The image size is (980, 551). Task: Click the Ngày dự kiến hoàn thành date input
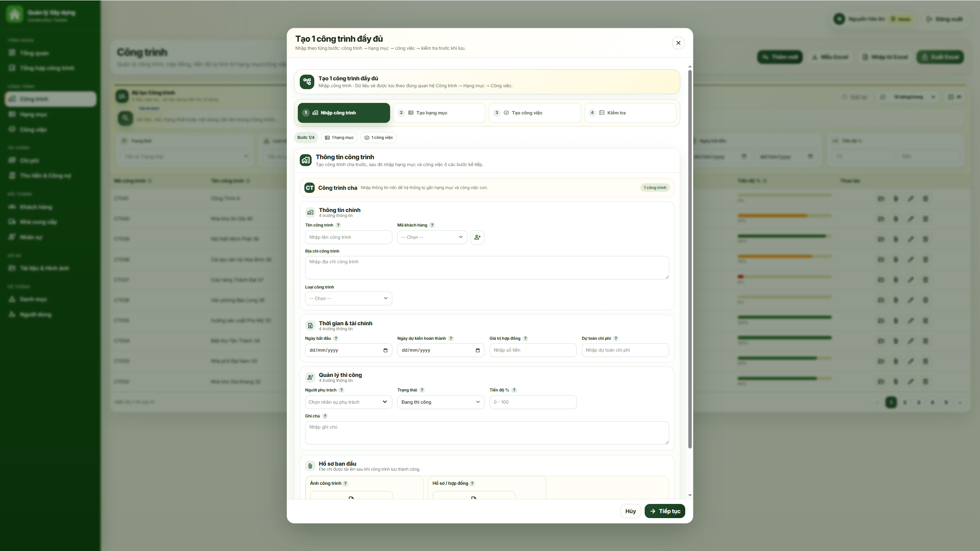[441, 350]
